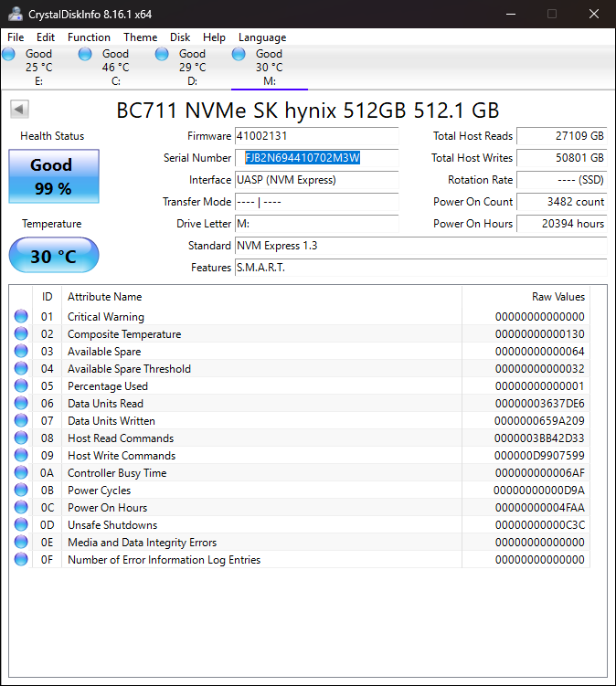616x686 pixels.
Task: Click the Percentage Used status orb
Action: 21,385
